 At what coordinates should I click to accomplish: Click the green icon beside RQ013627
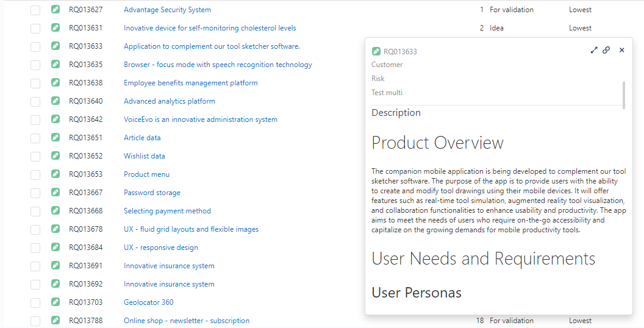click(x=55, y=10)
